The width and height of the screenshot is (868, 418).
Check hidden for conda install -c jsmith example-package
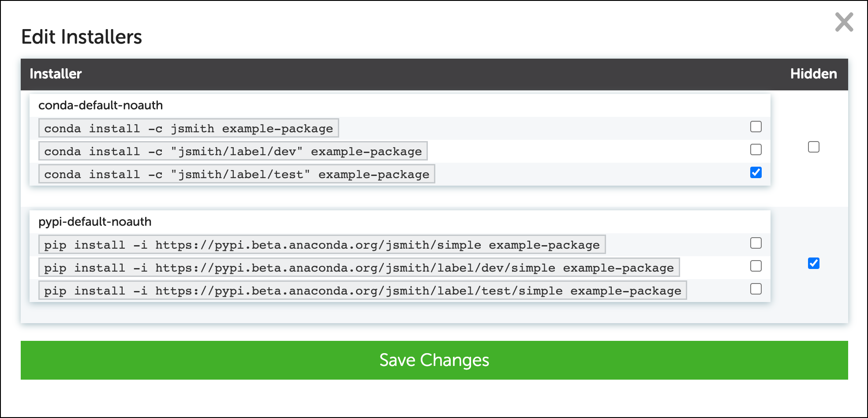coord(756,127)
